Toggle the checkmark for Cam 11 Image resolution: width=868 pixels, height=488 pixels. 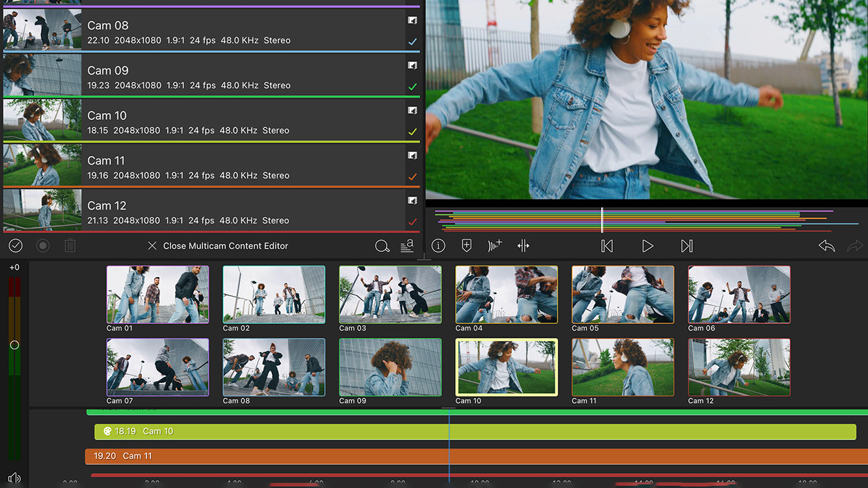(412, 177)
